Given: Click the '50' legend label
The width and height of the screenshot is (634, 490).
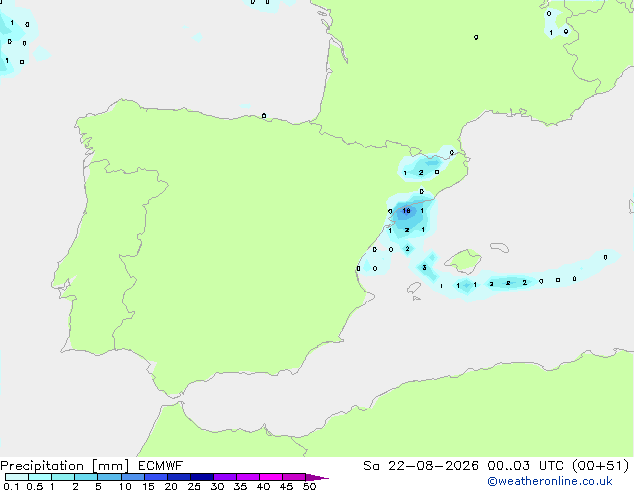Looking at the screenshot, I should coord(309,486).
